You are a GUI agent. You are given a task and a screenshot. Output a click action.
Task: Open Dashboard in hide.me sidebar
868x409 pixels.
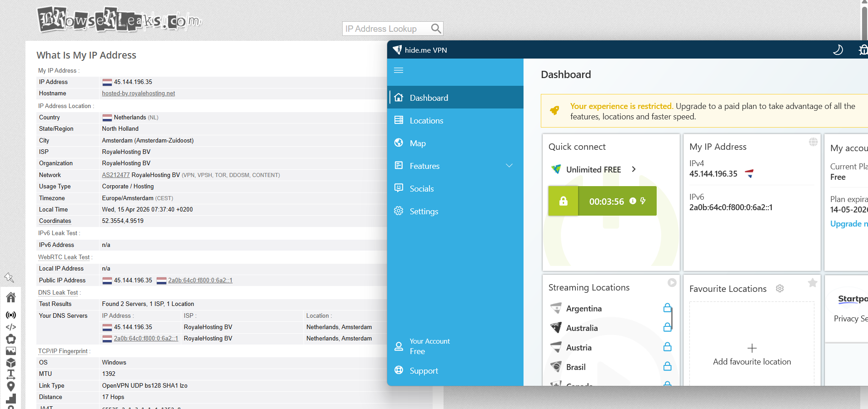pyautogui.click(x=456, y=98)
